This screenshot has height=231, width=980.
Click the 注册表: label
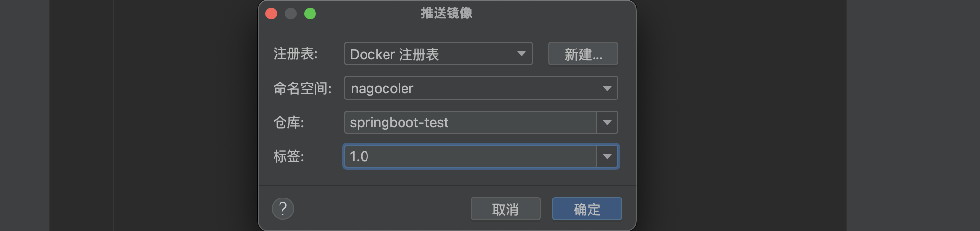tap(296, 54)
